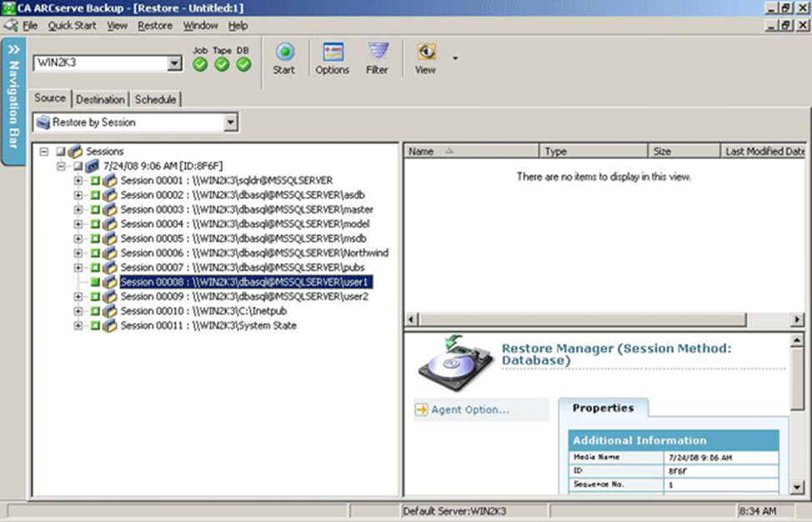Viewport: 812px width, 522px height.
Task: Sort by the Last Modified Date column header
Action: tap(764, 151)
